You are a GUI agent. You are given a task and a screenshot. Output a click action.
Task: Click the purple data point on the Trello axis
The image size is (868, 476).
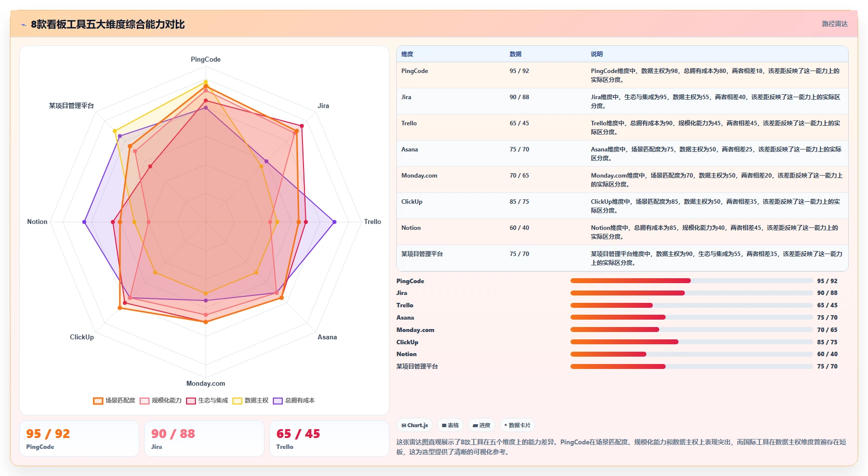tap(335, 222)
